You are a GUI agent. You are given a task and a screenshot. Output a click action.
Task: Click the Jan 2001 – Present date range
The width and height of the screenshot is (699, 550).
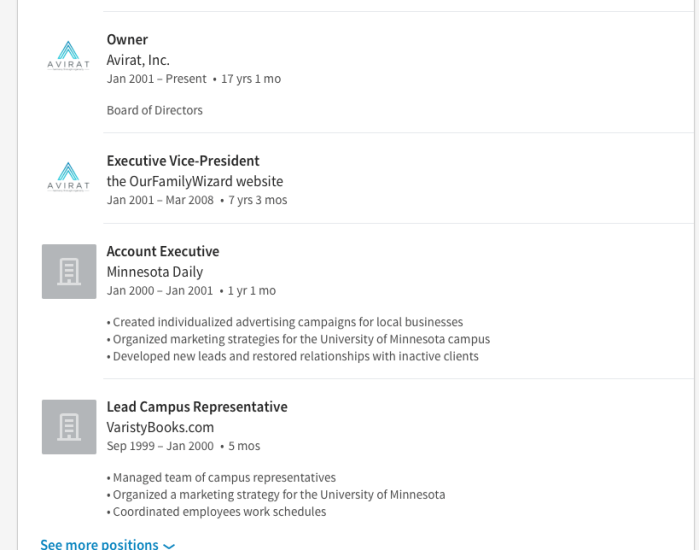157,79
